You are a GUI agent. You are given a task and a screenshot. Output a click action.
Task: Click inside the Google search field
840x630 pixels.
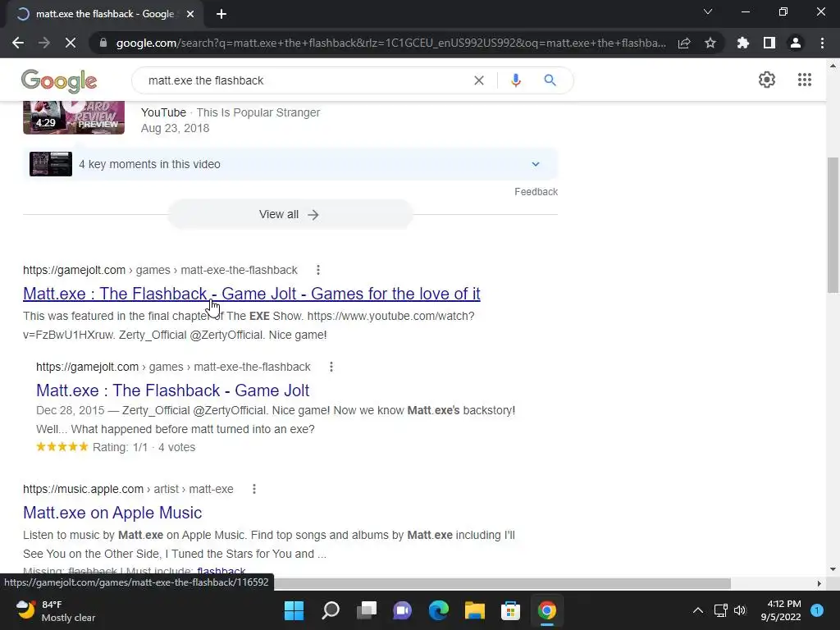pos(305,80)
